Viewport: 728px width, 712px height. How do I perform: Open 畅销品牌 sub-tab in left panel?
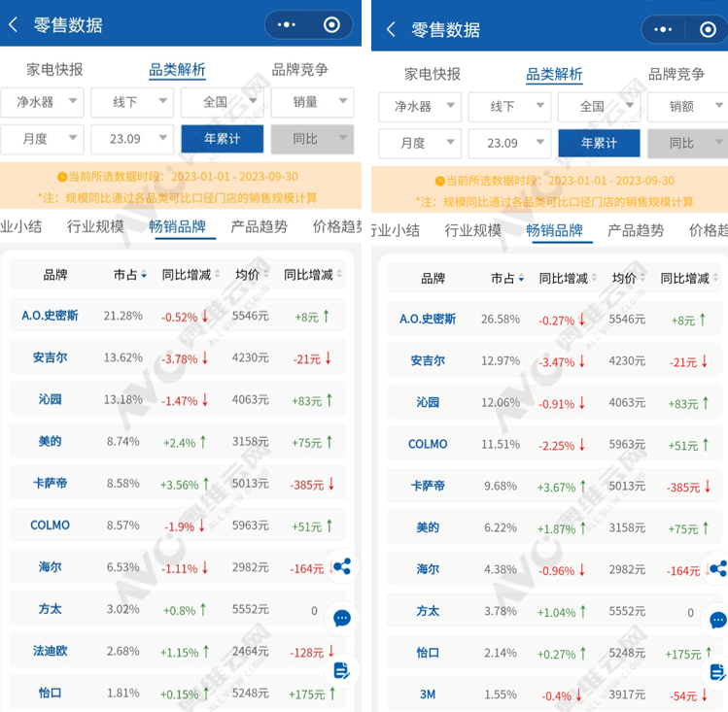(177, 226)
